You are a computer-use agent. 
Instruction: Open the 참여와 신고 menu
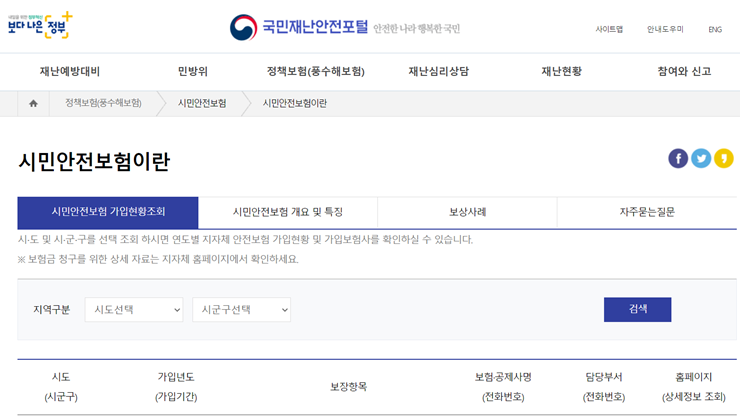(684, 72)
